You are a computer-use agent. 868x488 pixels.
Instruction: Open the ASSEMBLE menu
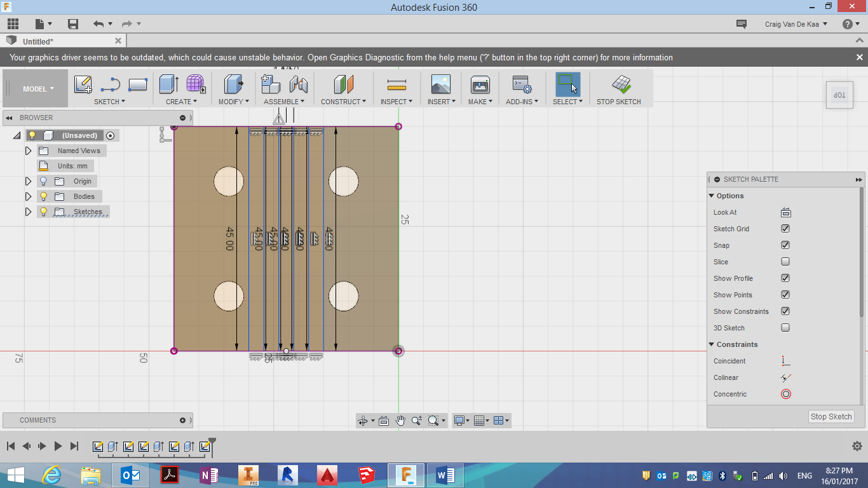pos(284,102)
